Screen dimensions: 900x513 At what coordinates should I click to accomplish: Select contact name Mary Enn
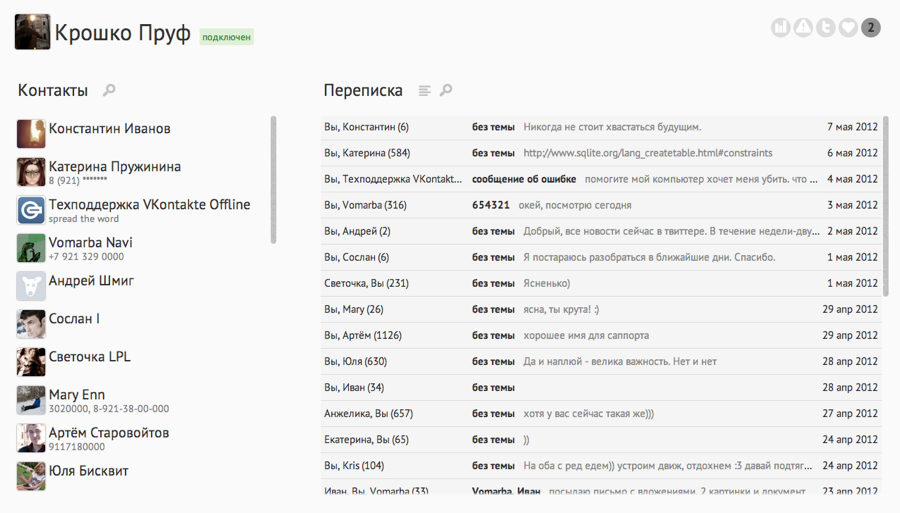[77, 394]
